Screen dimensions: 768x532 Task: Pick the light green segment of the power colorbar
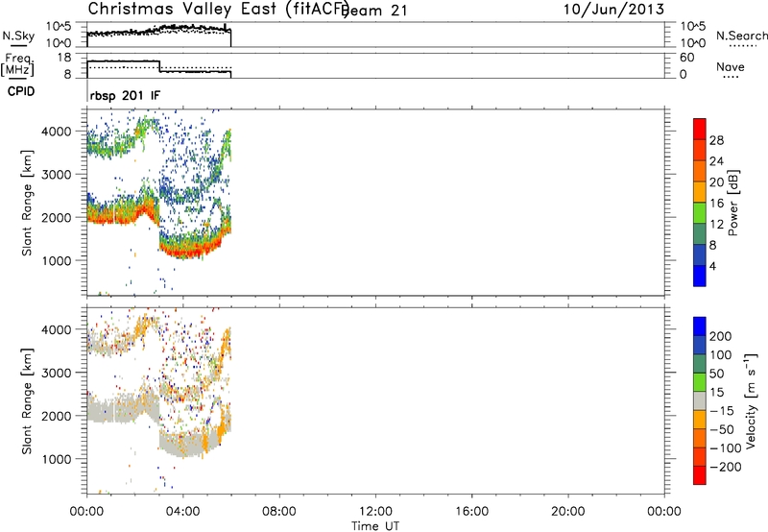700,212
